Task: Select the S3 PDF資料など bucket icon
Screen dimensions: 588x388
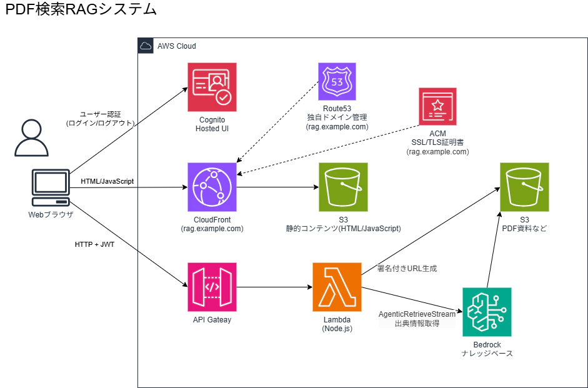Action: [x=524, y=187]
